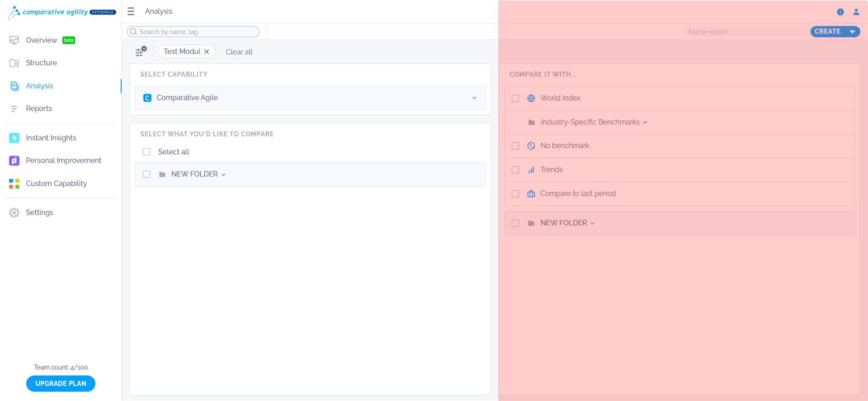868x401 pixels.
Task: Click the Compare to last period icon
Action: tap(531, 194)
